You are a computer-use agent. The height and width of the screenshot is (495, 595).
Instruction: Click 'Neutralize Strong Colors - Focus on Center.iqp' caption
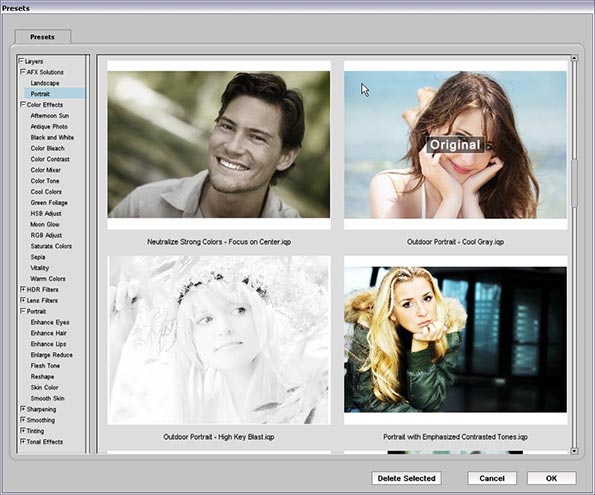click(219, 242)
